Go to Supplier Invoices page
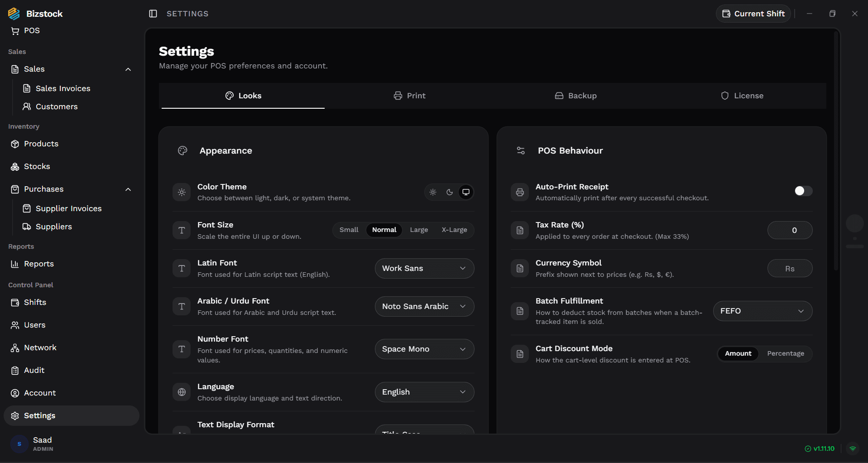 click(x=68, y=208)
